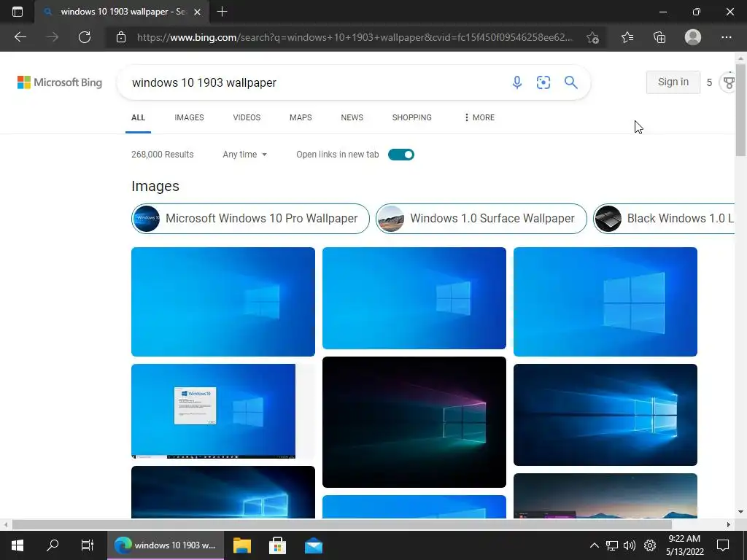Add this page to favorites
Image resolution: width=747 pixels, height=560 pixels.
(x=592, y=37)
